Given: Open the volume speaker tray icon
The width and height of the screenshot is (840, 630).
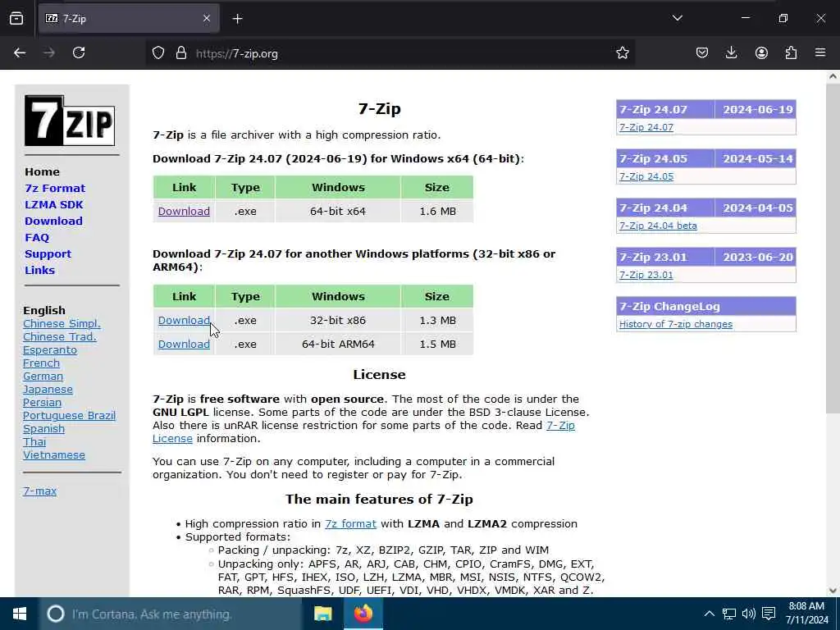Looking at the screenshot, I should coord(748,614).
